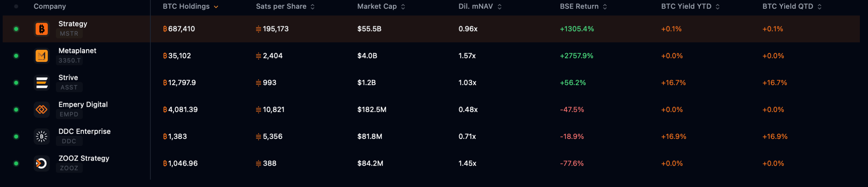This screenshot has height=187, width=868.
Task: Click the green status dot beside Metaplanet
Action: [16, 56]
